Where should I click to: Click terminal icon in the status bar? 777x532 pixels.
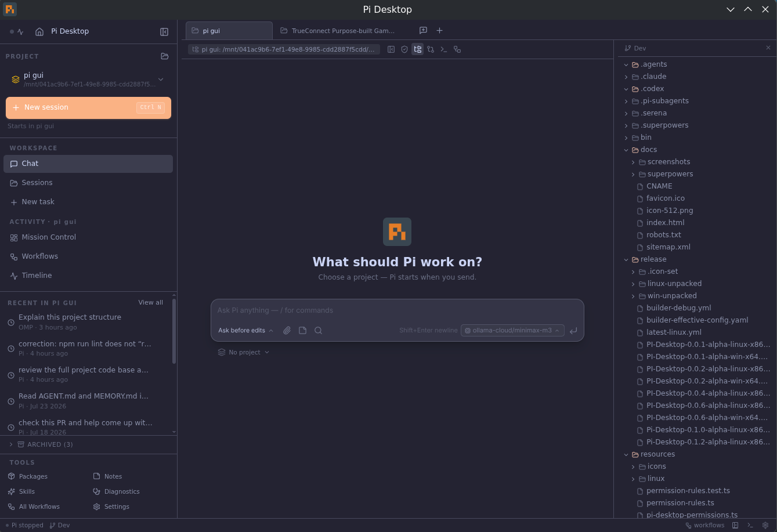coord(750,525)
